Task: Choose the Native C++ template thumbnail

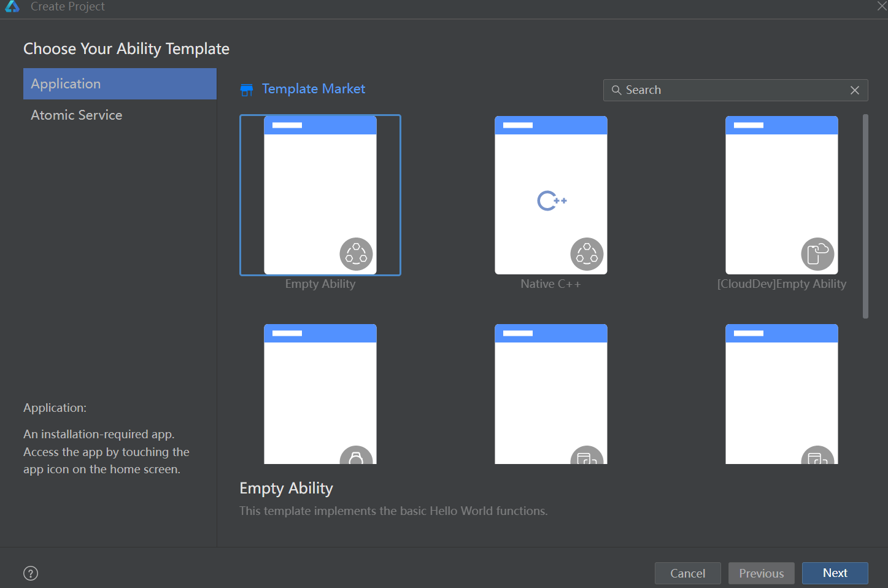Action: pyautogui.click(x=551, y=195)
